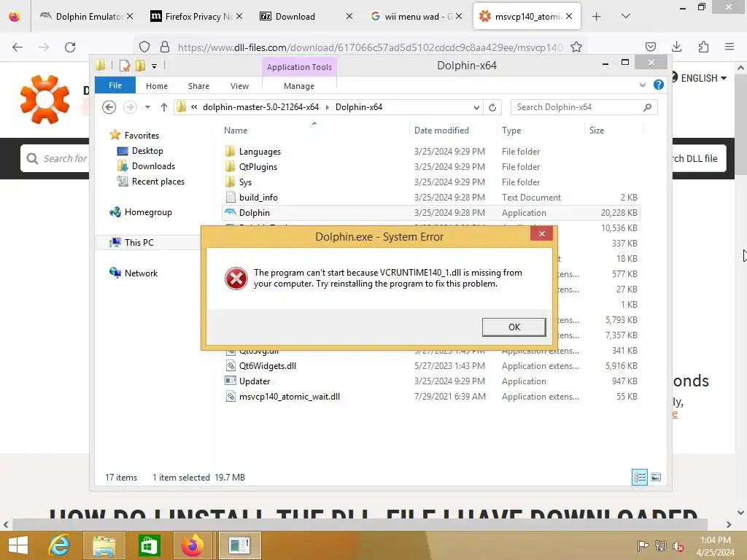The height and width of the screenshot is (560, 747).
Task: Close the Dolphin.exe System Error dialog
Action: point(542,233)
